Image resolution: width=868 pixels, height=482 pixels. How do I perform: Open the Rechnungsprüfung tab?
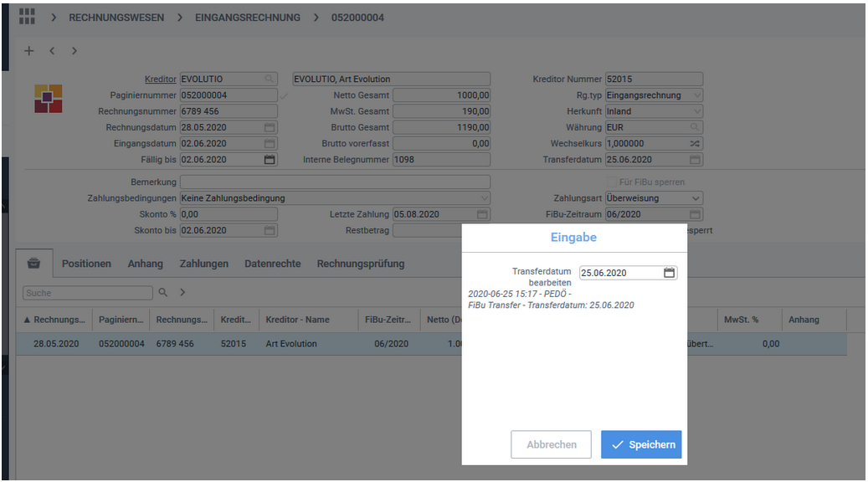360,264
